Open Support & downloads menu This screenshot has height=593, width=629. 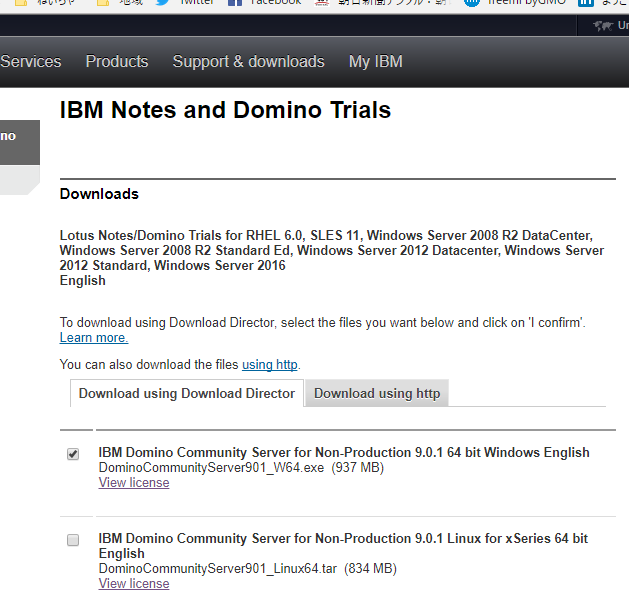pos(248,61)
